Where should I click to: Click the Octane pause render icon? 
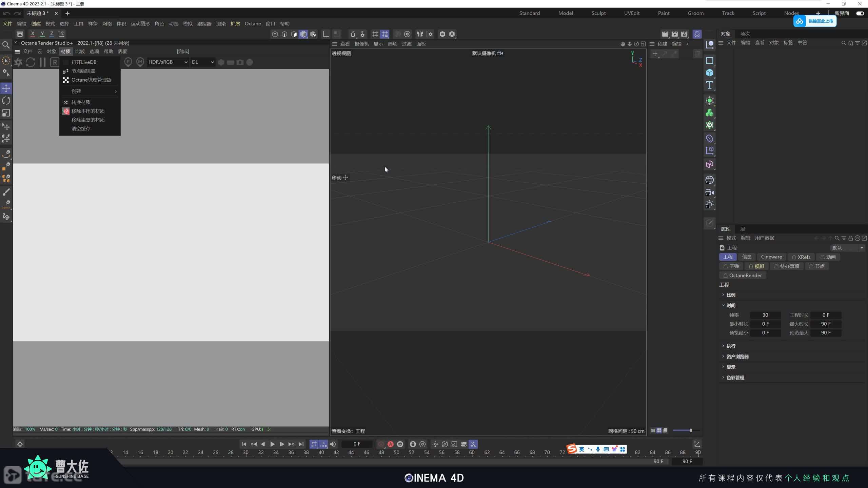(x=43, y=62)
